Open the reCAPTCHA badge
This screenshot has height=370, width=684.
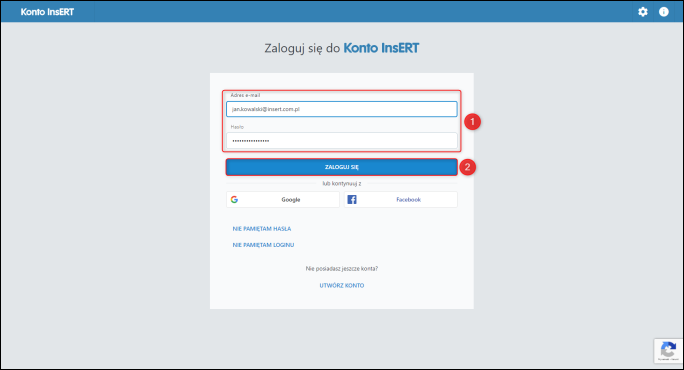[668, 351]
